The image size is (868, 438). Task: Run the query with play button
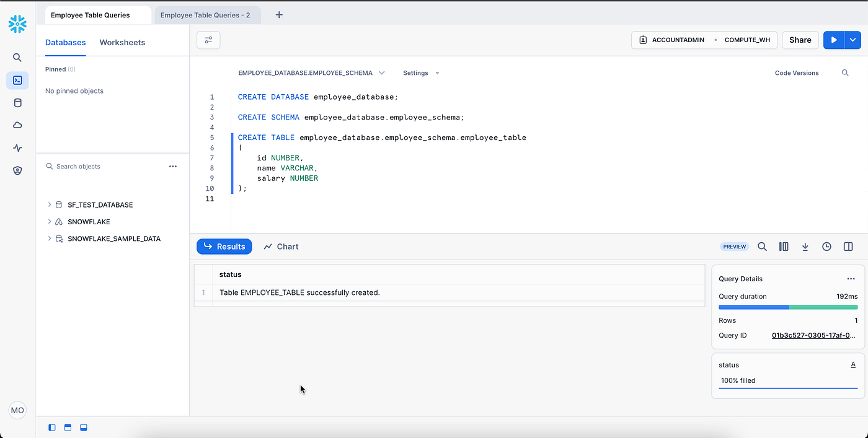point(834,40)
